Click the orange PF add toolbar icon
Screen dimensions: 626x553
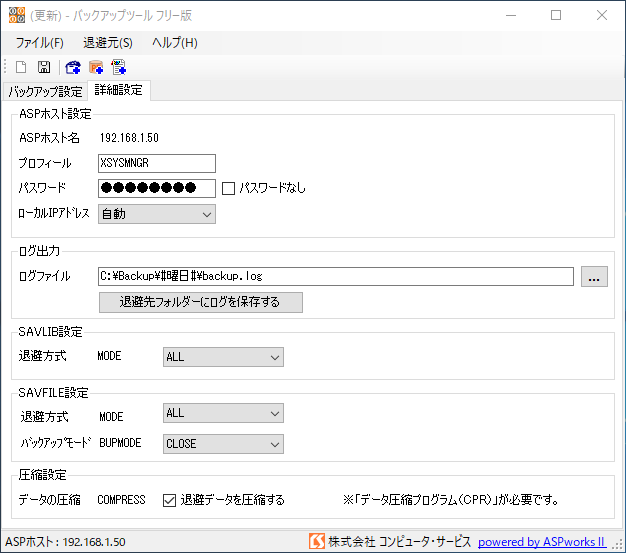point(96,67)
